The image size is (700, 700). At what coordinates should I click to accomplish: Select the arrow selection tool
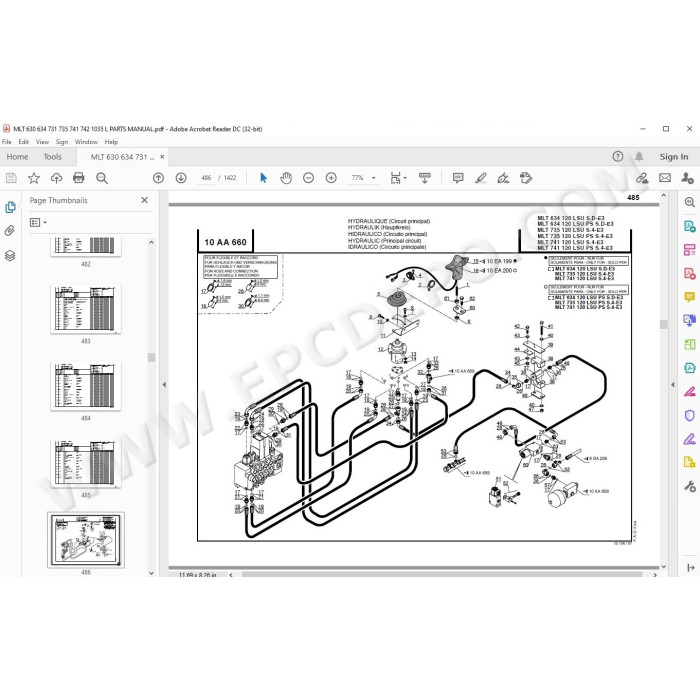(x=263, y=178)
